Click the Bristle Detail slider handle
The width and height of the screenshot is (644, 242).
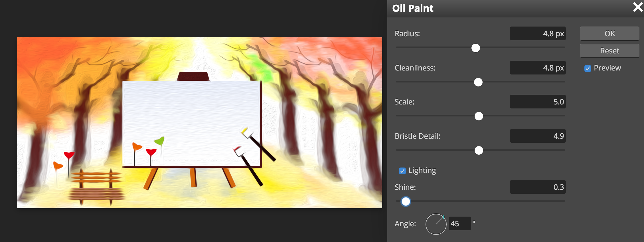479,150
